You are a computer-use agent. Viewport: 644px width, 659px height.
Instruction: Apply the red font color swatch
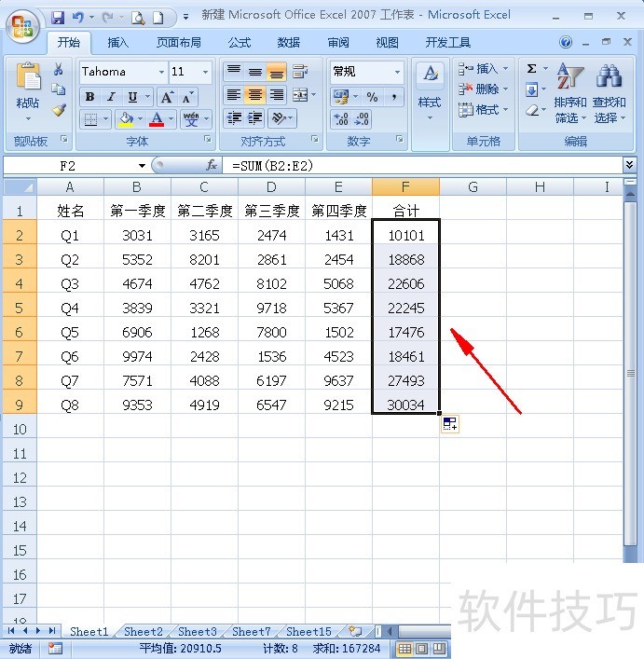pos(158,119)
